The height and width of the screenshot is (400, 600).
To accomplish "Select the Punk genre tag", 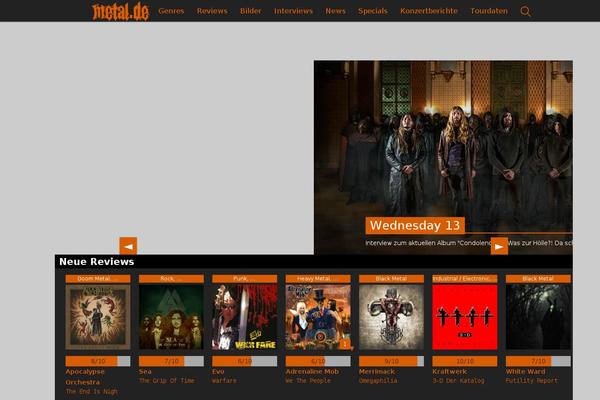I will (x=245, y=279).
